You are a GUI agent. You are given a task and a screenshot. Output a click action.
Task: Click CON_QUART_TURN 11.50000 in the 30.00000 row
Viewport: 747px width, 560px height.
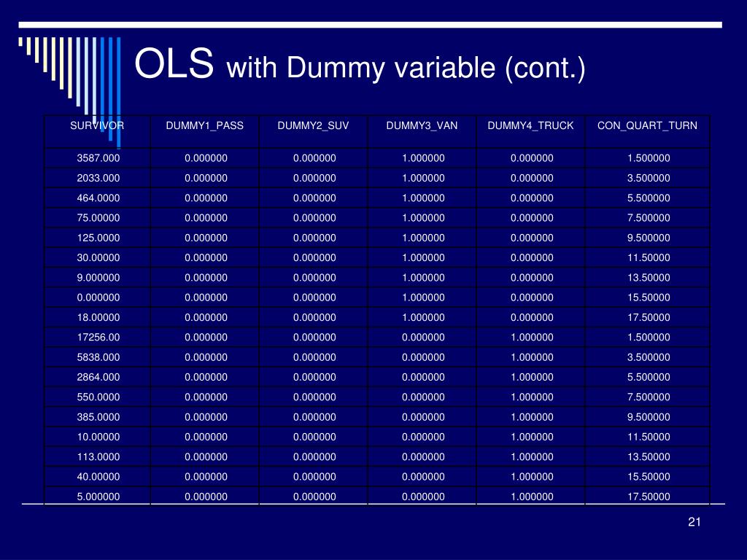(x=649, y=257)
